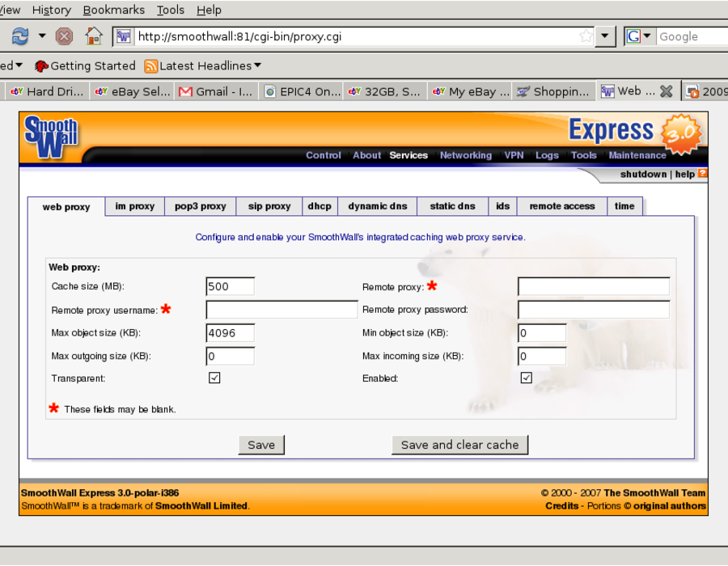Image resolution: width=728 pixels, height=566 pixels.
Task: Focus the Google search box
Action: pyautogui.click(x=692, y=36)
